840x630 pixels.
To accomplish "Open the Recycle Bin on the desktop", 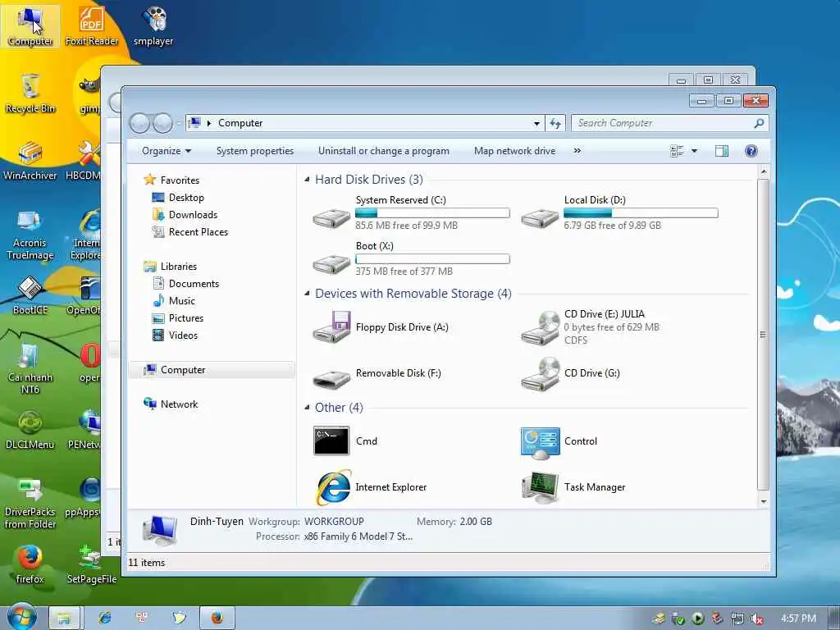I will click(x=30, y=94).
